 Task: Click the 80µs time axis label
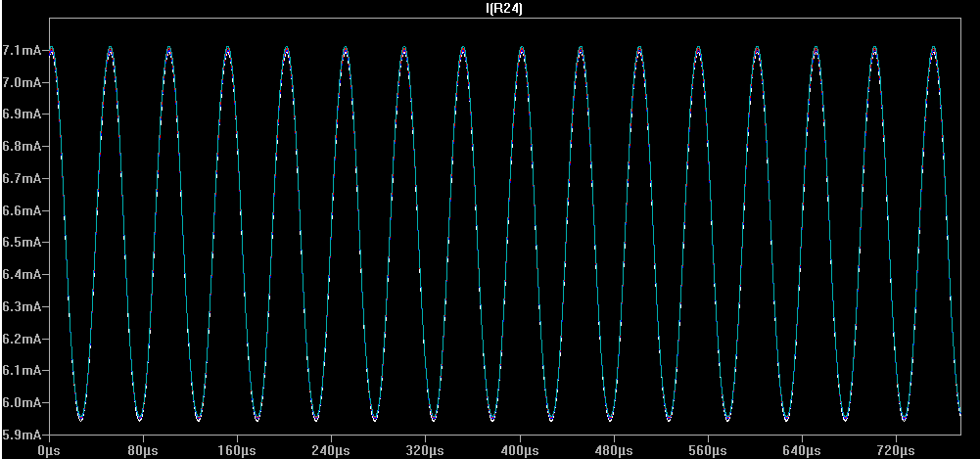143,449
